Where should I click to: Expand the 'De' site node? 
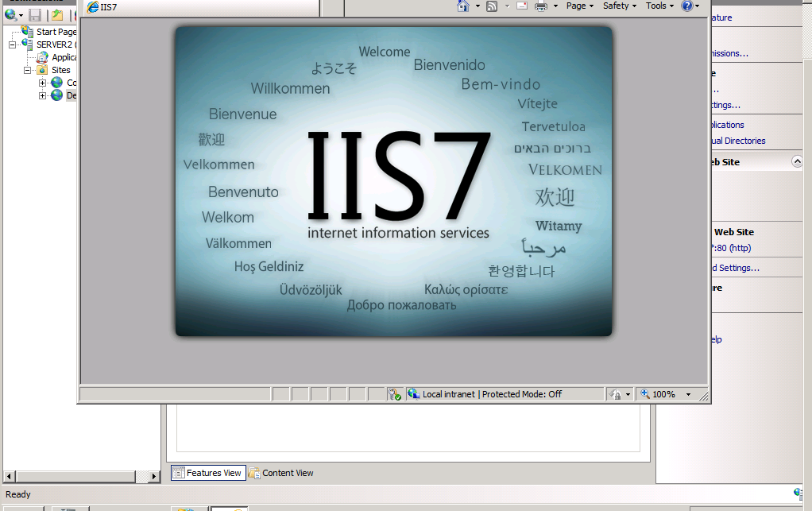[x=42, y=96]
